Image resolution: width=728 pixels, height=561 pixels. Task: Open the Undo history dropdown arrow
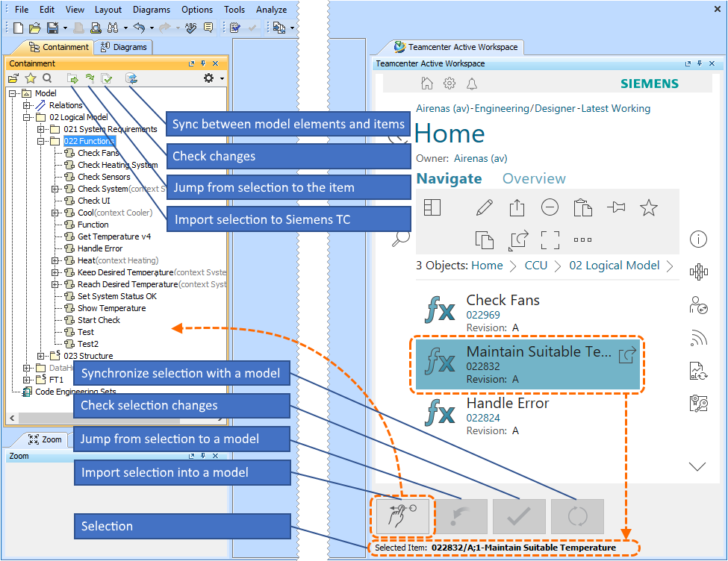pyautogui.click(x=152, y=28)
